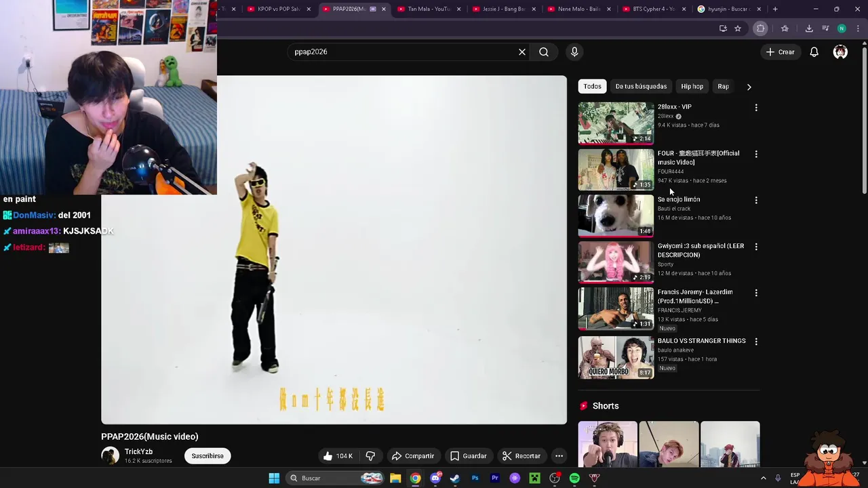Open a new browser tab
This screenshot has width=868, height=488.
click(775, 9)
